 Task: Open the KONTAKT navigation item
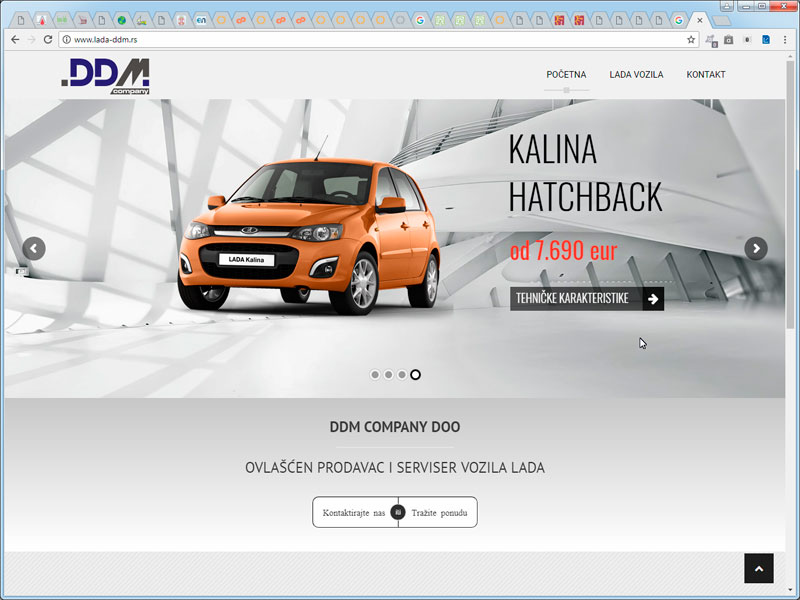(706, 75)
